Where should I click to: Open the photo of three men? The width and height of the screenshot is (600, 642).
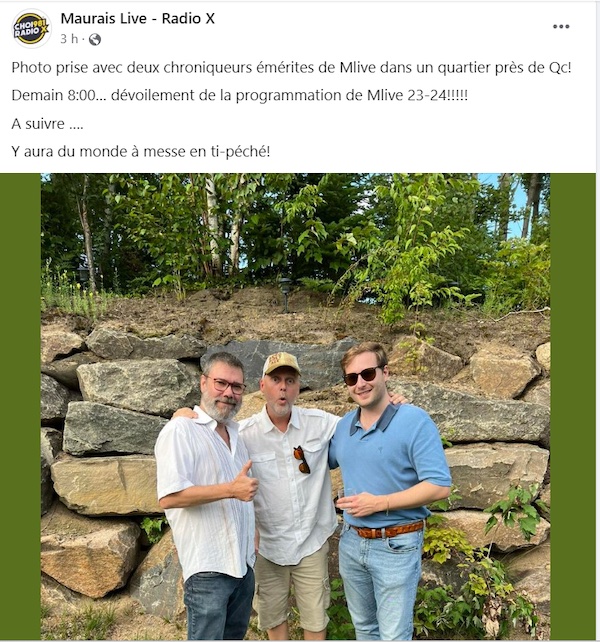click(x=295, y=407)
